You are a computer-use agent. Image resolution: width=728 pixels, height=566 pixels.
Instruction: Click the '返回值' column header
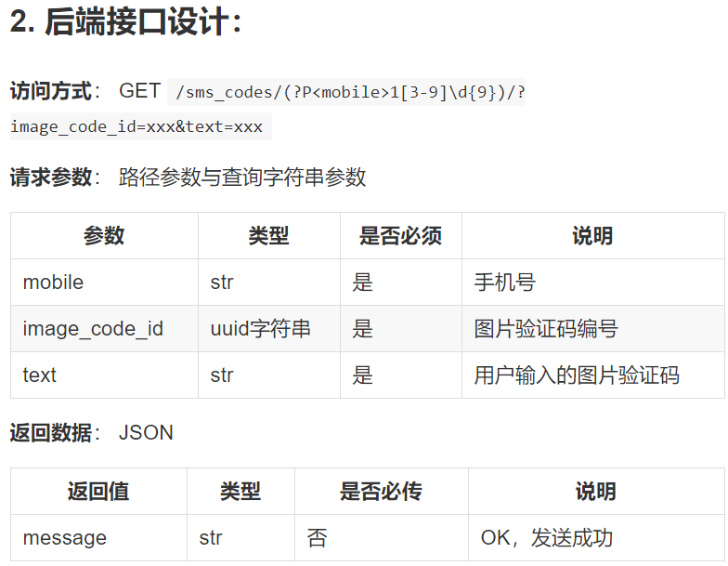click(x=98, y=491)
